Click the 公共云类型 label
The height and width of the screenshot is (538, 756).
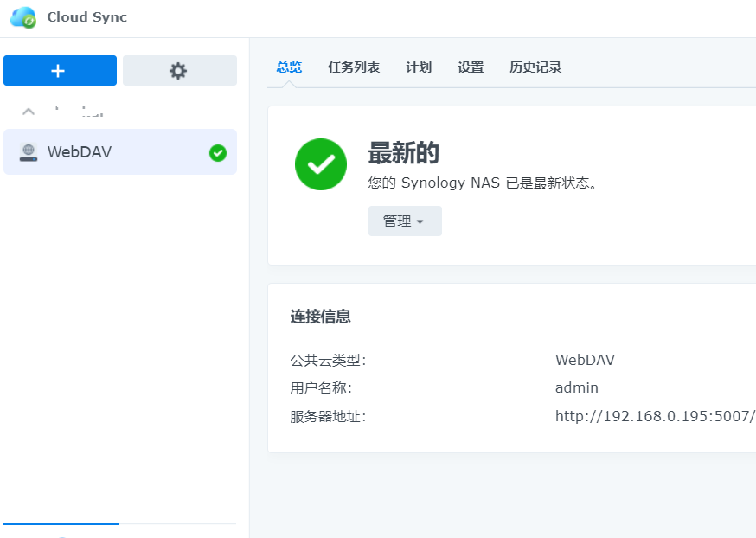pos(329,360)
